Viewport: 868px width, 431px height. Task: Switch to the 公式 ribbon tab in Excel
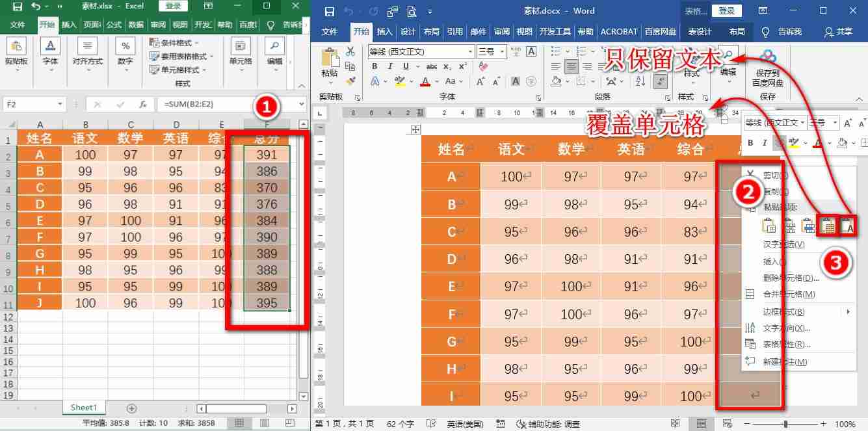(x=114, y=26)
